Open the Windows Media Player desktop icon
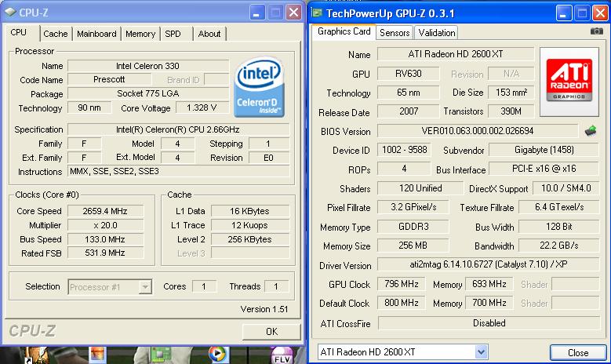Screen dimensions: 611x364 217,354
